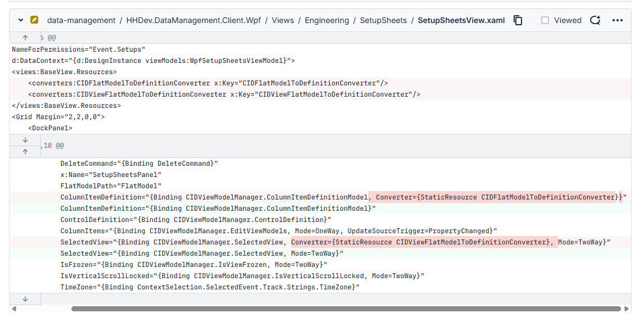Viewport: 644px width, 313px height.
Task: Expand lines upward above second hunk
Action: click(25, 151)
